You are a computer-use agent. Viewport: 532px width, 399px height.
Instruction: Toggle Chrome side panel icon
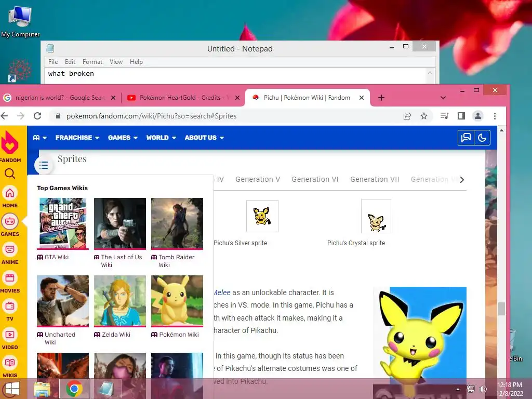coord(461,116)
